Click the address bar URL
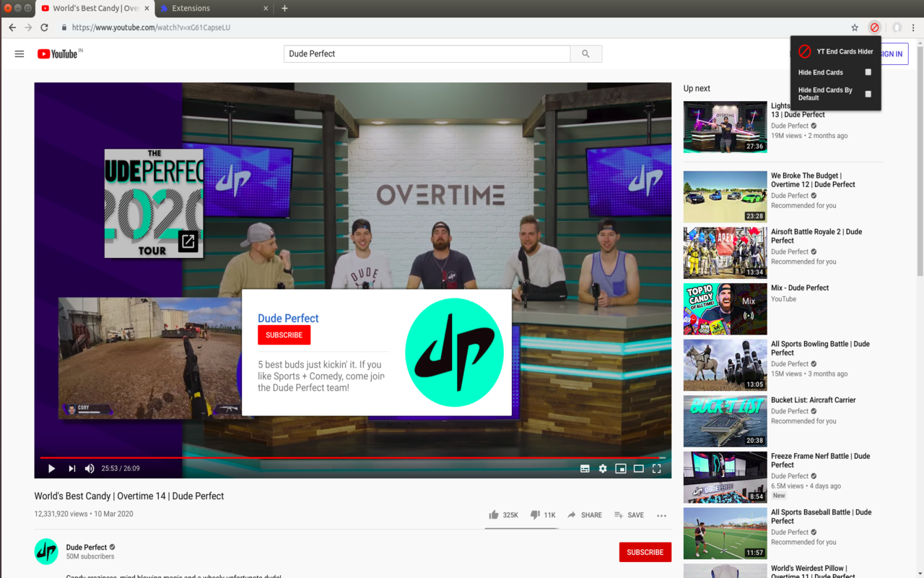Image resolution: width=924 pixels, height=578 pixels. [x=151, y=27]
